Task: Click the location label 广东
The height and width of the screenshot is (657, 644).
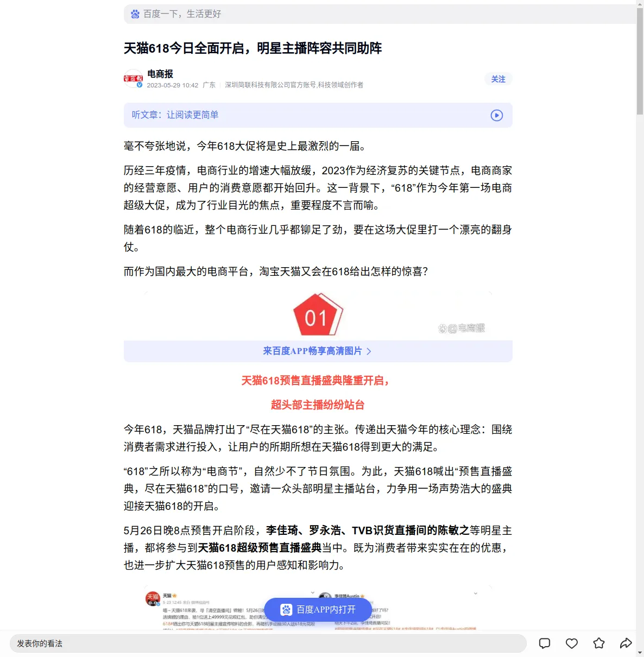Action: (x=209, y=85)
